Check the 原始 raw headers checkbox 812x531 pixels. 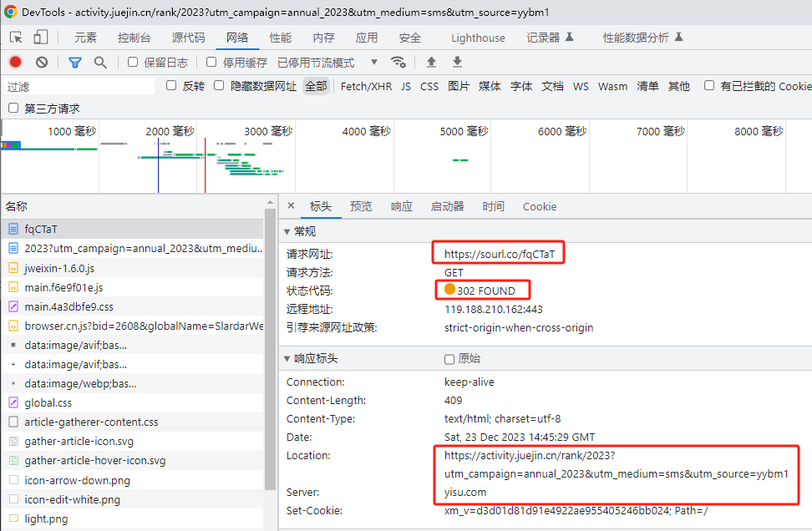click(x=449, y=359)
